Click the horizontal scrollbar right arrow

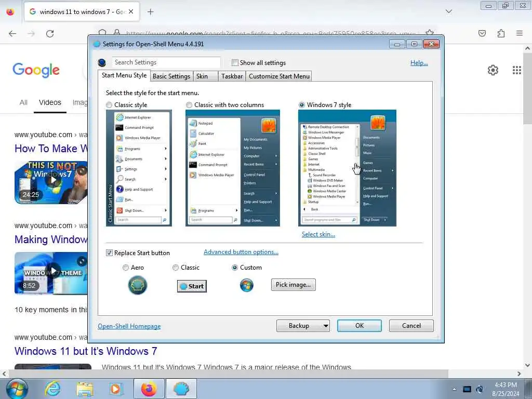[x=519, y=374]
